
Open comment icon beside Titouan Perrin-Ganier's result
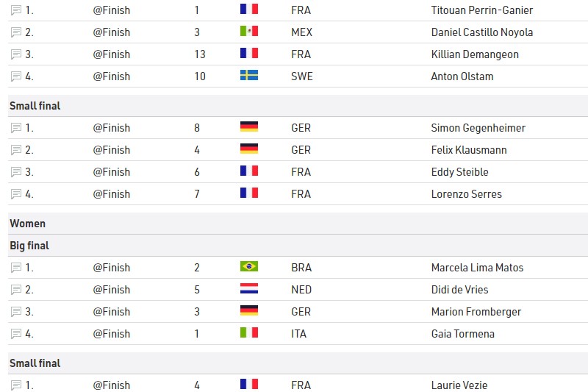[16, 10]
